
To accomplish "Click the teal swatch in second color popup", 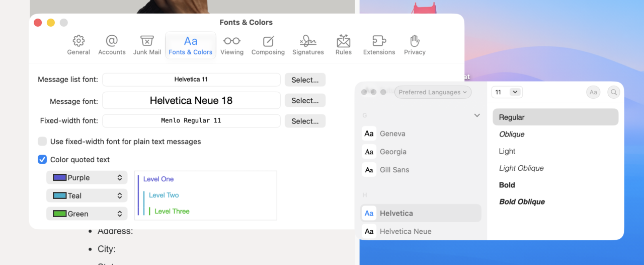I will pyautogui.click(x=60, y=195).
